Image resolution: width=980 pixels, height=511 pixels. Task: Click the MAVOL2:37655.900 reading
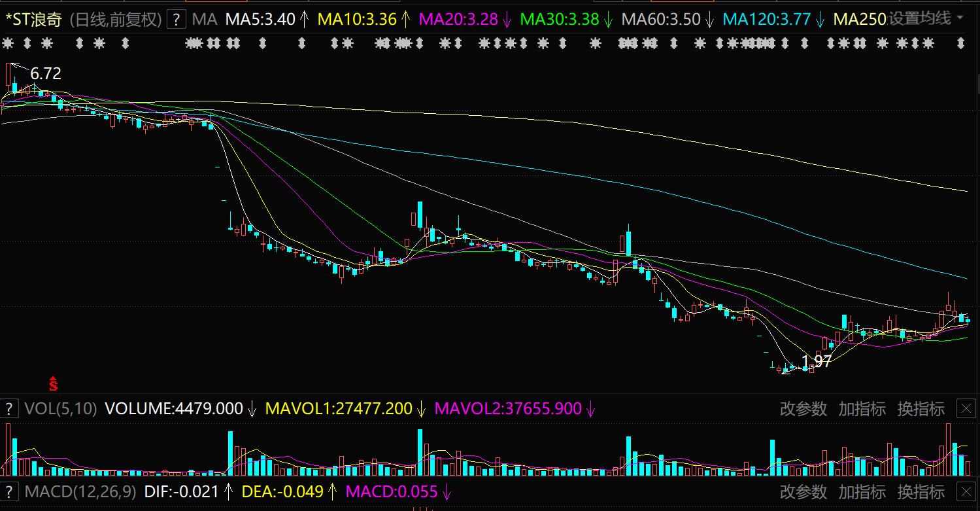point(508,409)
